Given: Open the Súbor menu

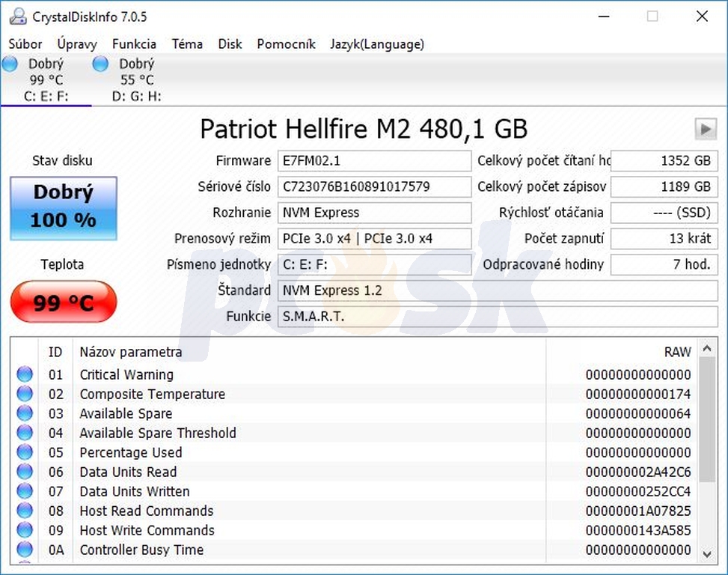Looking at the screenshot, I should (25, 44).
